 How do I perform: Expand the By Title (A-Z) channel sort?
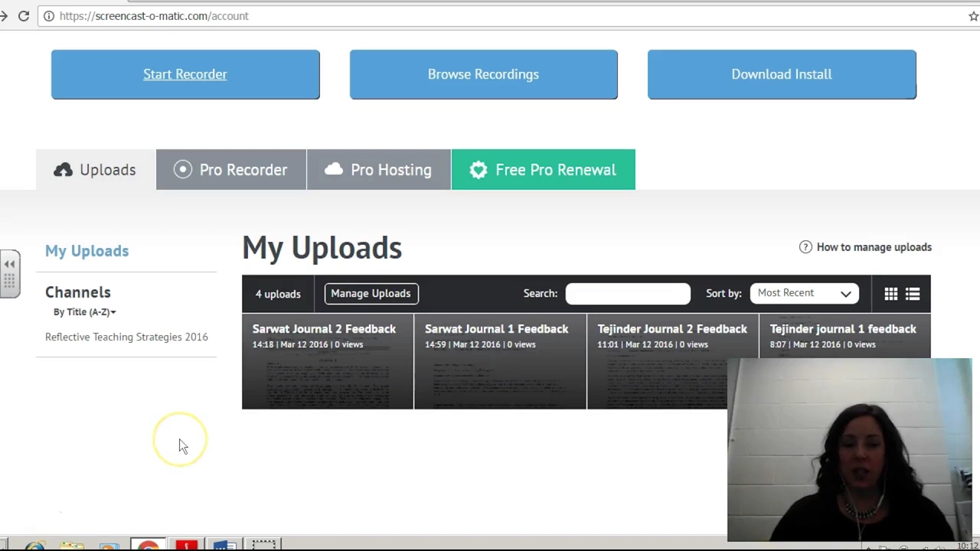point(85,311)
